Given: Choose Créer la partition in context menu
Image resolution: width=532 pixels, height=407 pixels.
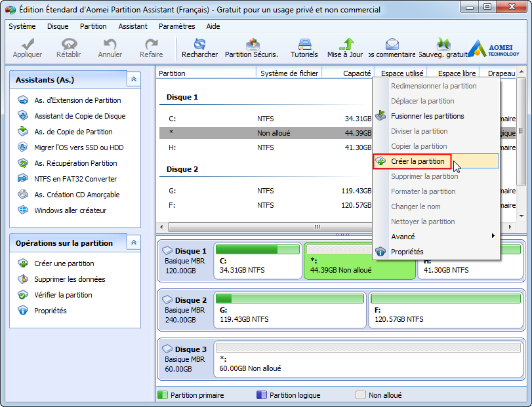Looking at the screenshot, I should pyautogui.click(x=436, y=161).
